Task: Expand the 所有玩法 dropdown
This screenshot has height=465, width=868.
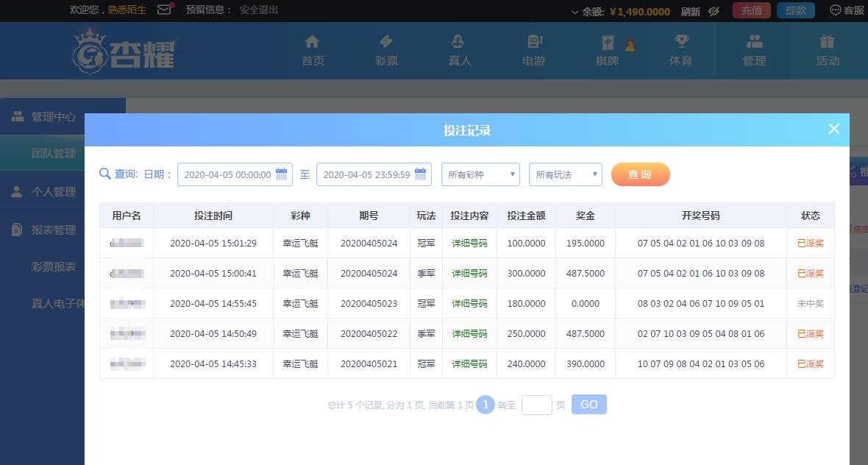Action: click(x=565, y=174)
